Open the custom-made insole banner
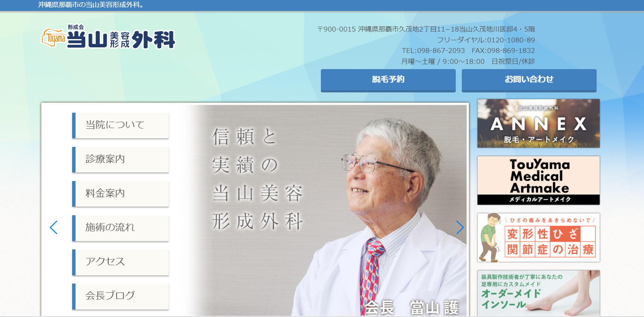Viewport: 644px width, 317px height. point(538,293)
